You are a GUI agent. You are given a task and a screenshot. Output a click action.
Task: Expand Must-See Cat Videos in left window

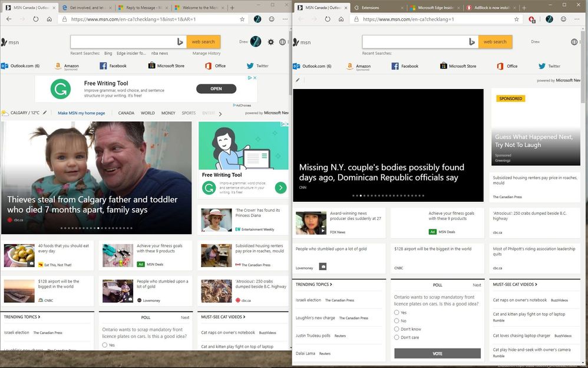click(223, 317)
